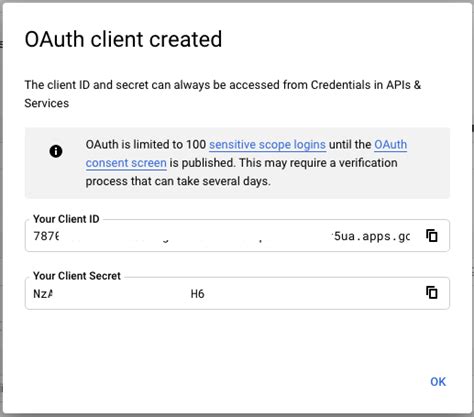Focus the Your Client Secret field

(237, 293)
